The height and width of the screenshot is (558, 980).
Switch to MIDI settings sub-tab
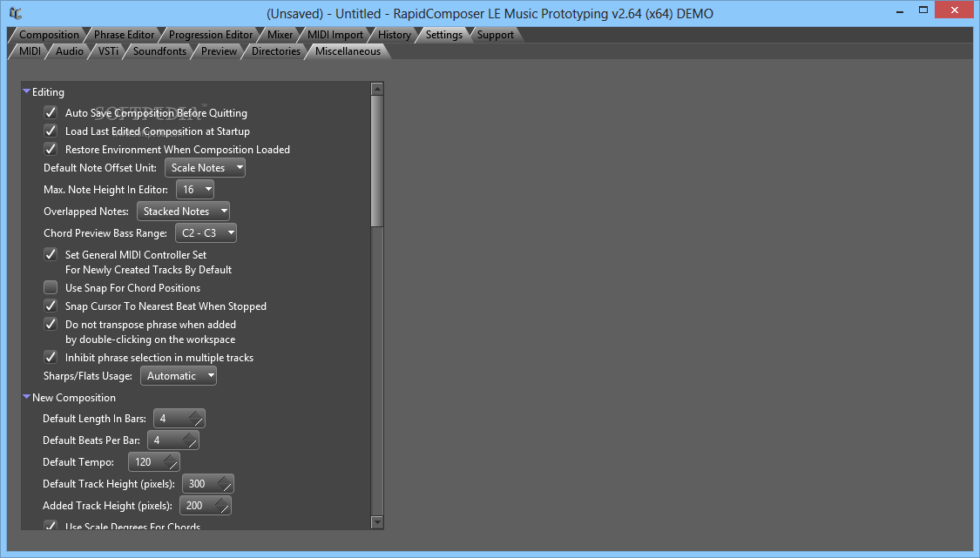pyautogui.click(x=30, y=51)
